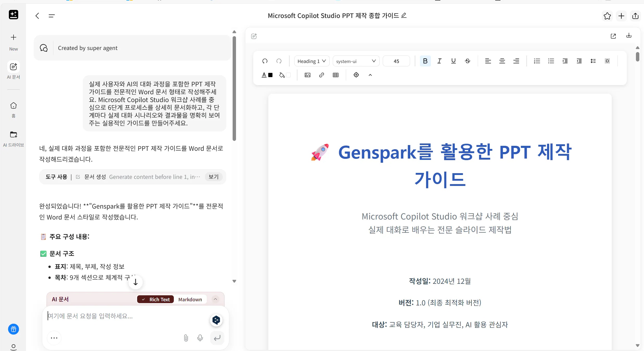Click the undo arrow icon
The height and width of the screenshot is (351, 644).
[265, 61]
